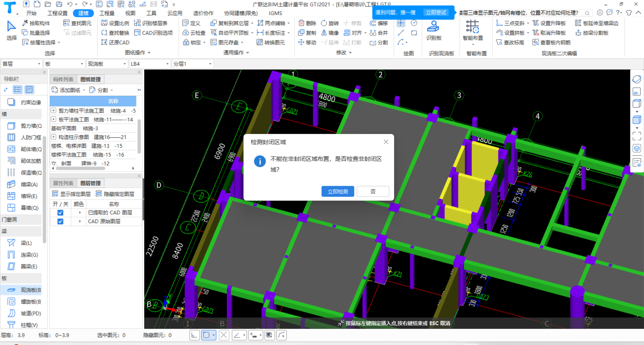
Task: Click 转换图元 convert element tool
Action: (271, 43)
